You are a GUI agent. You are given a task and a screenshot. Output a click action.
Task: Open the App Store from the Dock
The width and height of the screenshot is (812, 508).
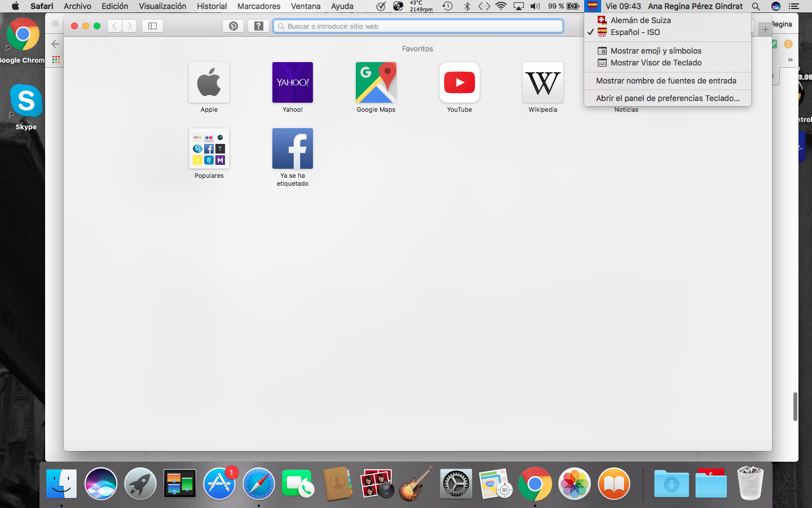[219, 484]
